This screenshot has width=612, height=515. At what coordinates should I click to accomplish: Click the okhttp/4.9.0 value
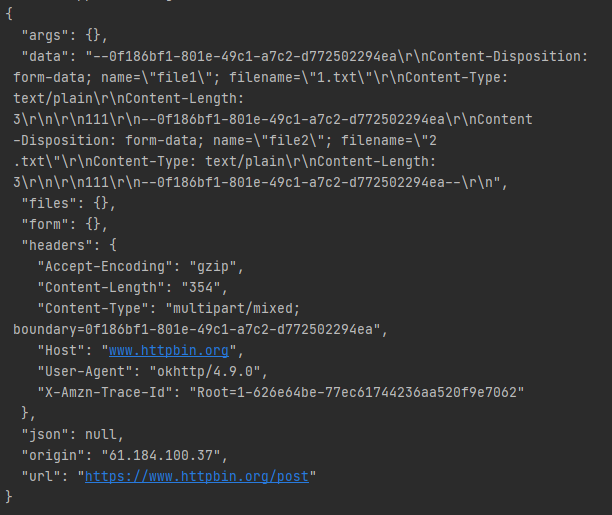pyautogui.click(x=205, y=371)
